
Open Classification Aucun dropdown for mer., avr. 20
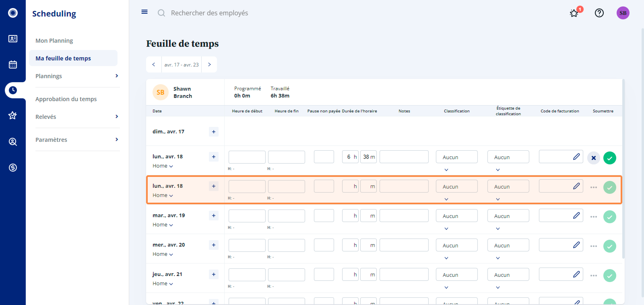coord(456,245)
